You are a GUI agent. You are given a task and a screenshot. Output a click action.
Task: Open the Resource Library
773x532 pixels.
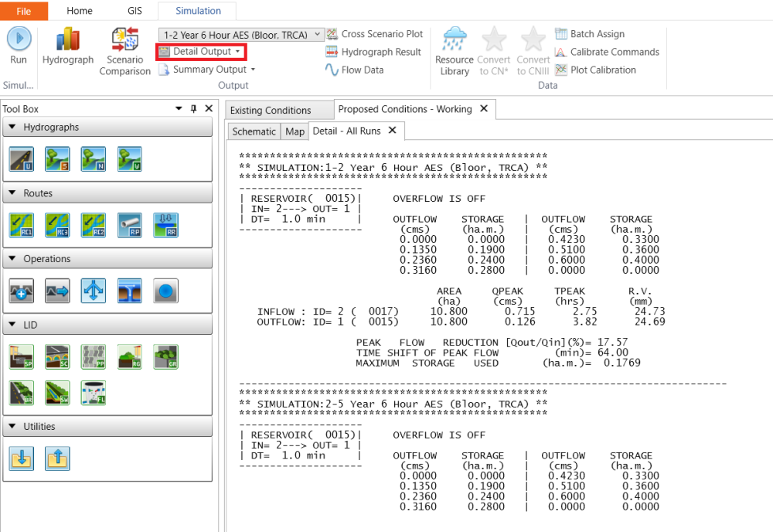[454, 39]
